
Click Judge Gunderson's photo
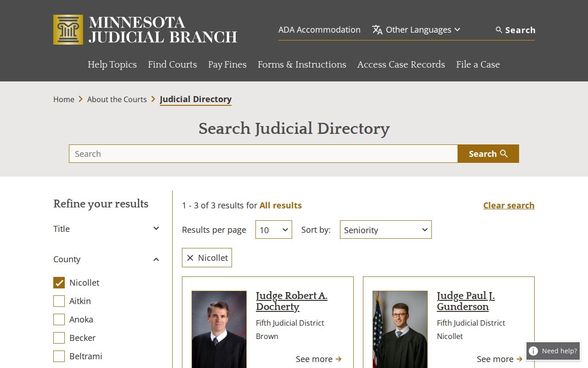400,329
